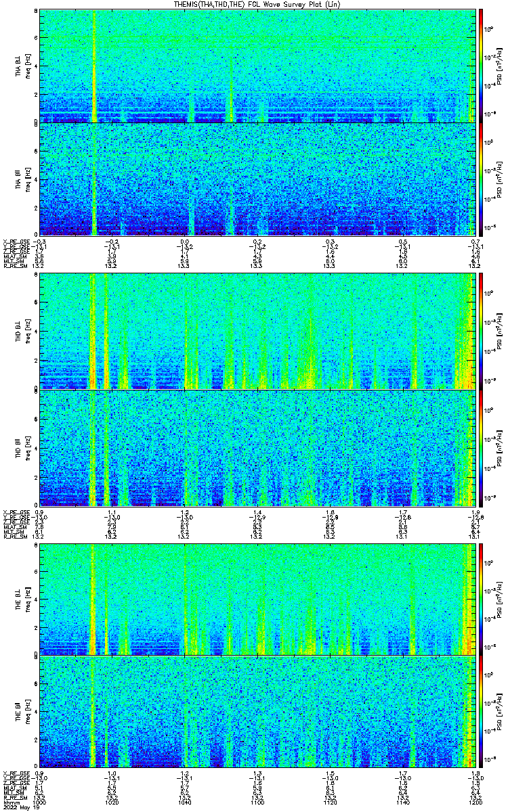The height and width of the screenshot is (812, 508).
Task: Click the THD B⊥ axis label
Action: 18,332
